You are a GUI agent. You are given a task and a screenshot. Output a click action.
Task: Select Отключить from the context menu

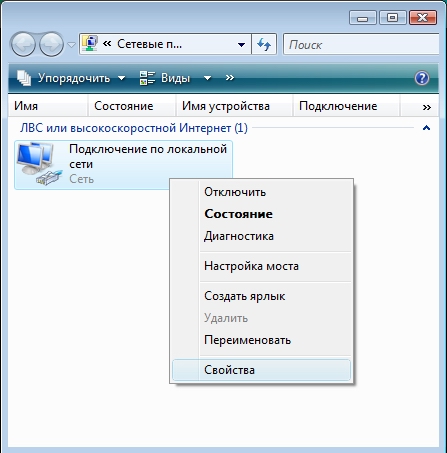tap(235, 192)
